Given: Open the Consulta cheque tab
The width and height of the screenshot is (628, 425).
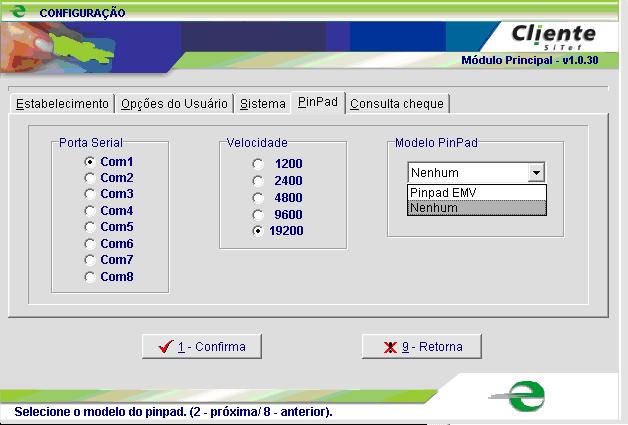Looking at the screenshot, I should pyautogui.click(x=398, y=103).
